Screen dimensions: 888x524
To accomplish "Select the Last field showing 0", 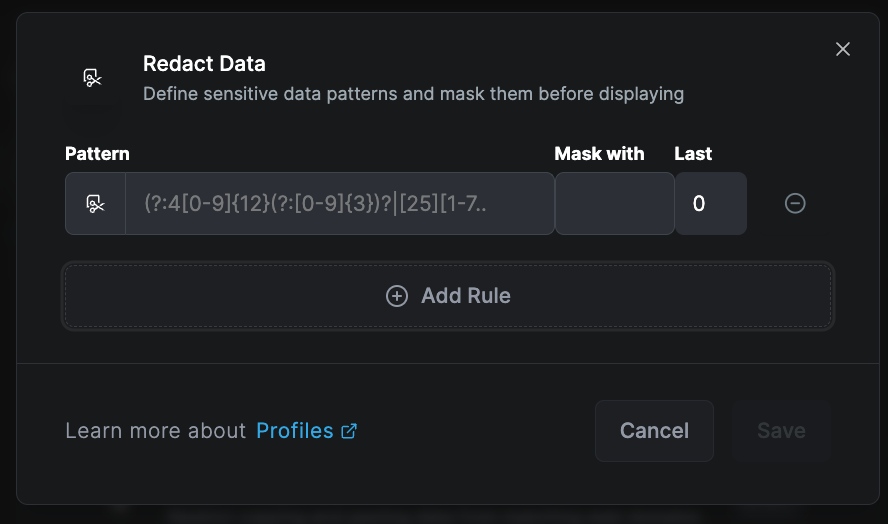I will 711,203.
